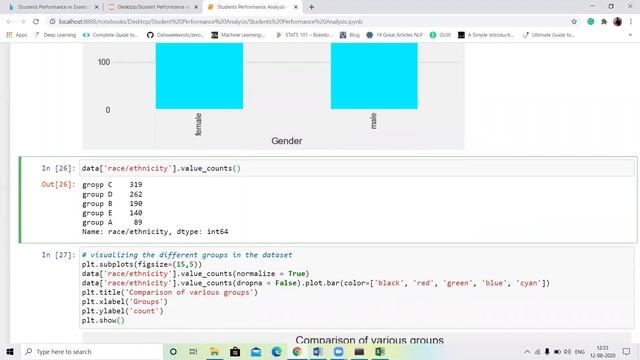The width and height of the screenshot is (640, 360).
Task: Open the volume control tray icon
Action: (567, 351)
